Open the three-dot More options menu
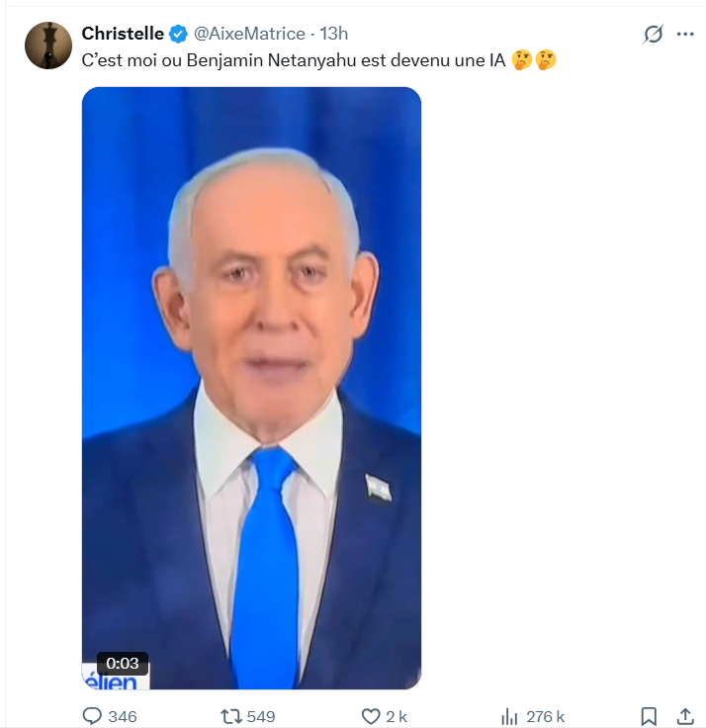The width and height of the screenshot is (706, 728). (685, 35)
